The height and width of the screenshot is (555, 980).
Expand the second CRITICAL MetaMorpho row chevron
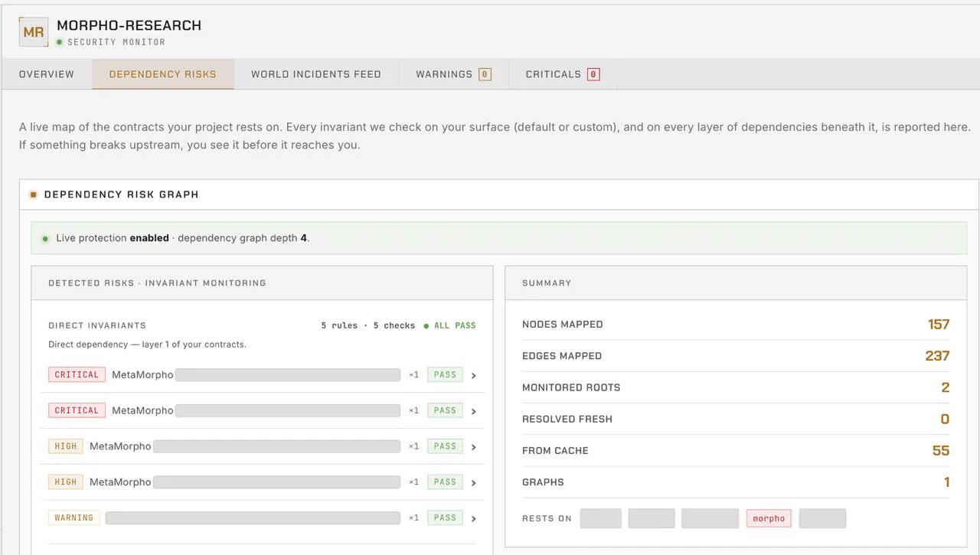click(x=474, y=411)
